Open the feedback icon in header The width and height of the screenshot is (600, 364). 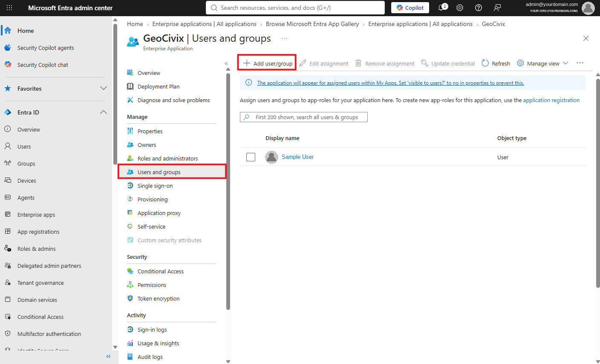click(x=497, y=8)
